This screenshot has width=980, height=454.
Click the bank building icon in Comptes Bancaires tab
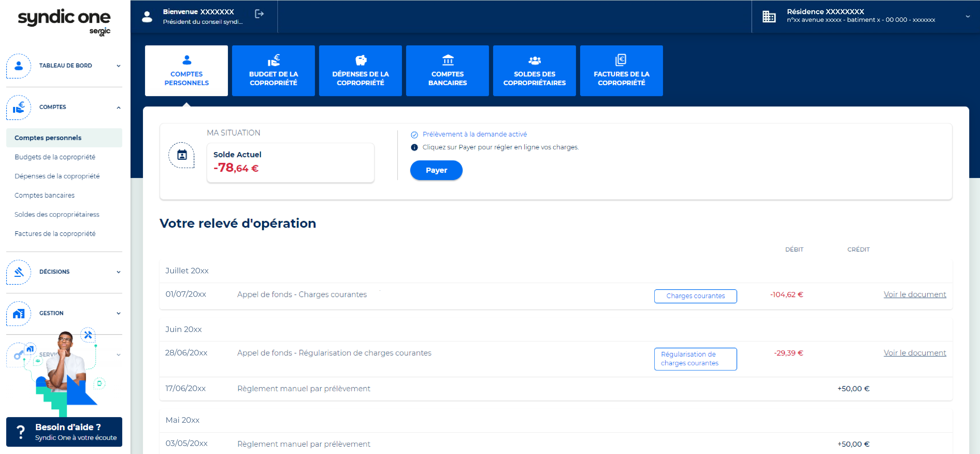point(448,60)
